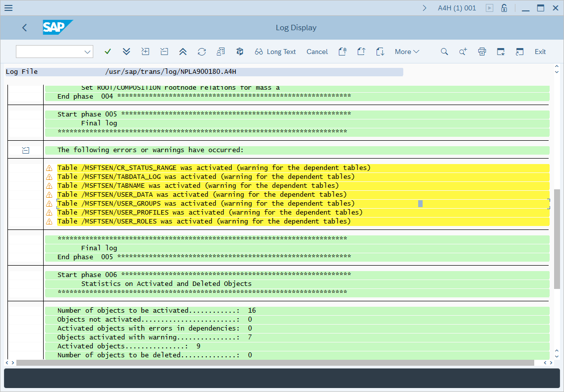Expand the chevron next to A4H system info
The height and width of the screenshot is (392, 564).
[424, 8]
